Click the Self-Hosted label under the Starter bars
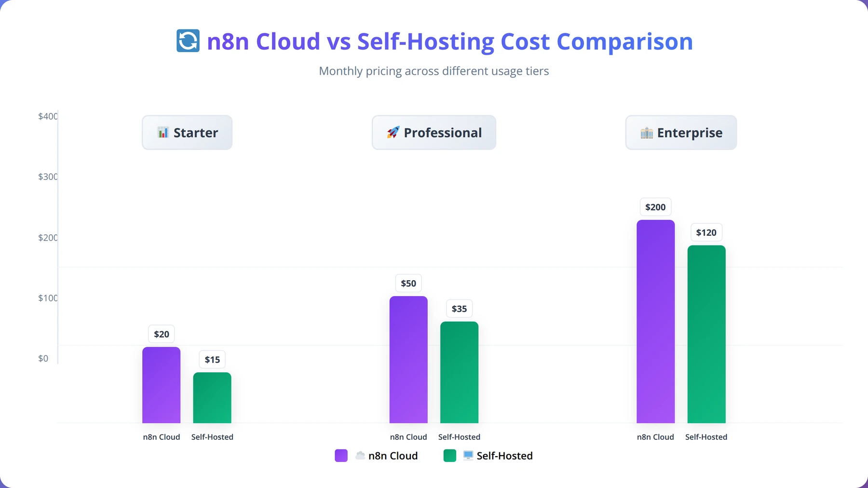Image resolution: width=868 pixels, height=488 pixels. (212, 437)
